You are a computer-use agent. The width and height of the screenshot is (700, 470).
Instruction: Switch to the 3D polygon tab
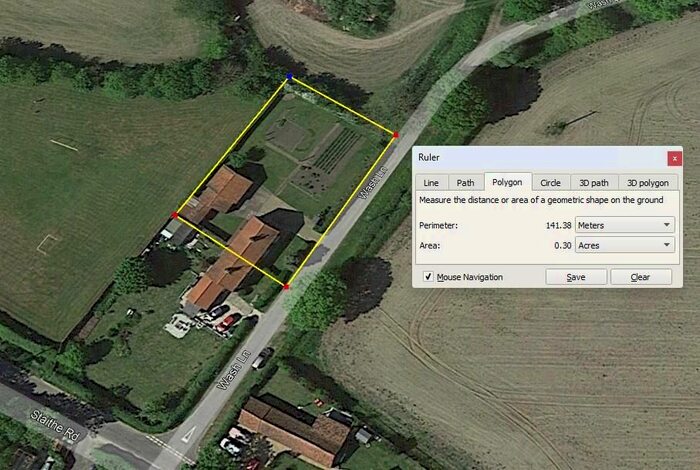(x=648, y=183)
